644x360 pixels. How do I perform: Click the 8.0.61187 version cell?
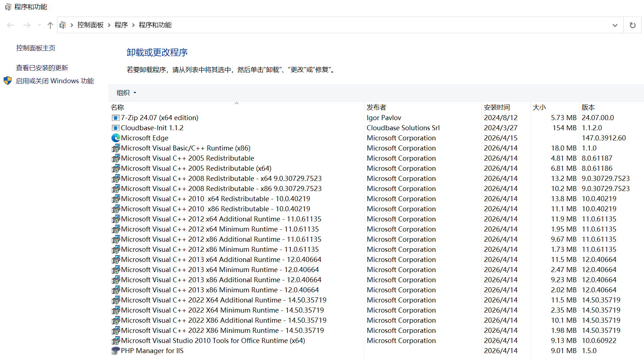coord(597,158)
